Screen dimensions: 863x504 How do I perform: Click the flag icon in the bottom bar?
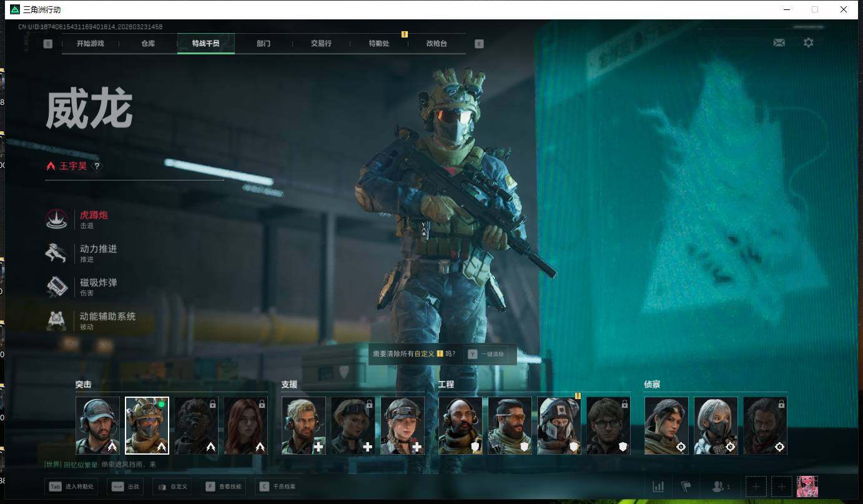tap(686, 487)
